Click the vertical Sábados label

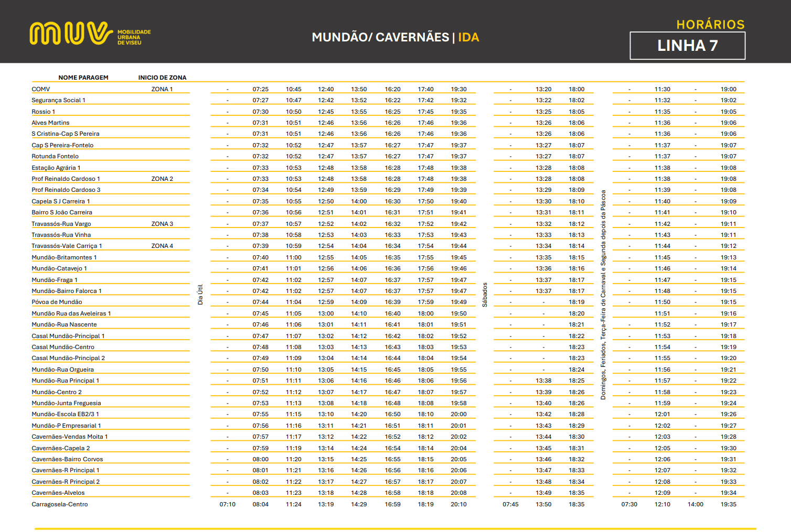point(485,295)
